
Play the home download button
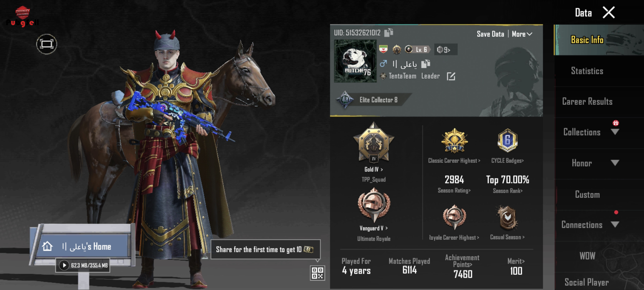coord(64,265)
